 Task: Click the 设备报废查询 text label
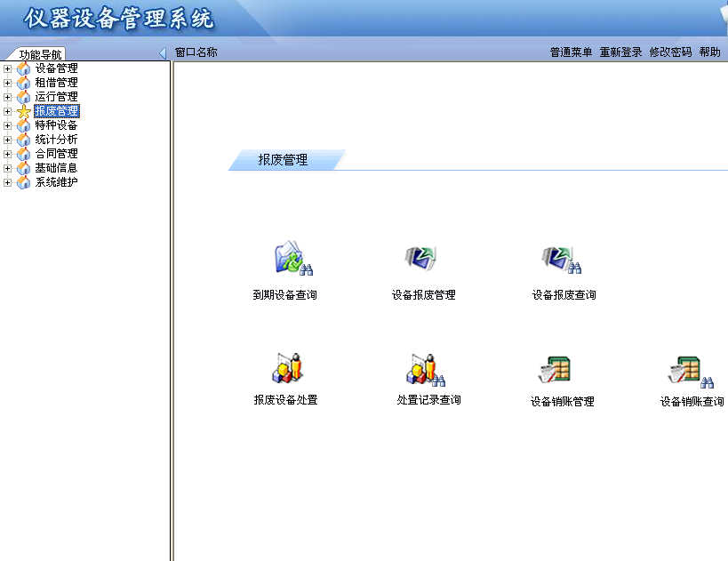[564, 295]
